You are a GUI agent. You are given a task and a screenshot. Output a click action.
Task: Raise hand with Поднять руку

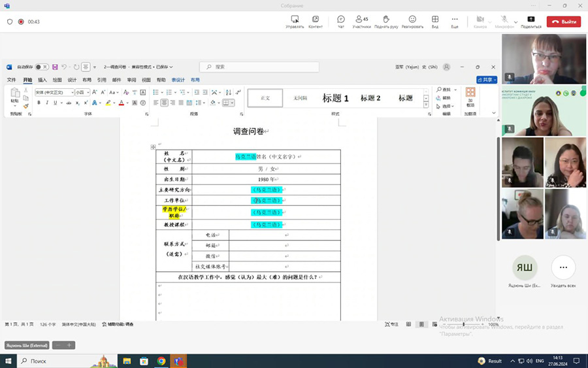tap(386, 21)
